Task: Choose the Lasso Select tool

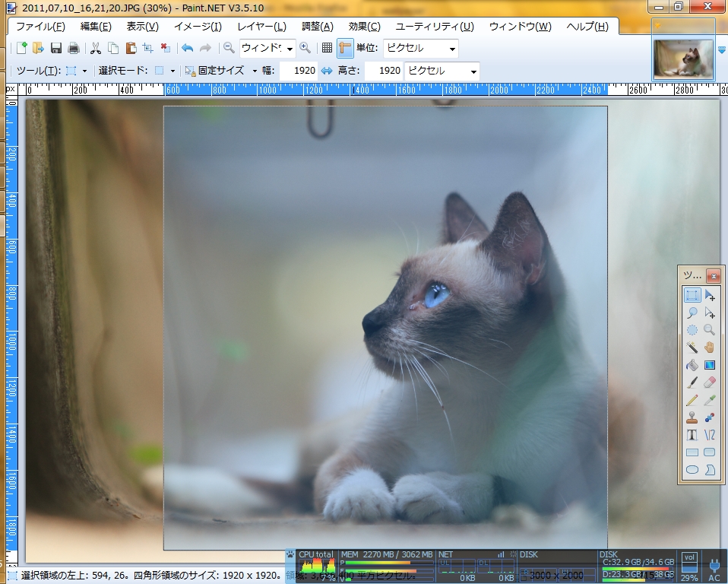Action: pyautogui.click(x=692, y=313)
